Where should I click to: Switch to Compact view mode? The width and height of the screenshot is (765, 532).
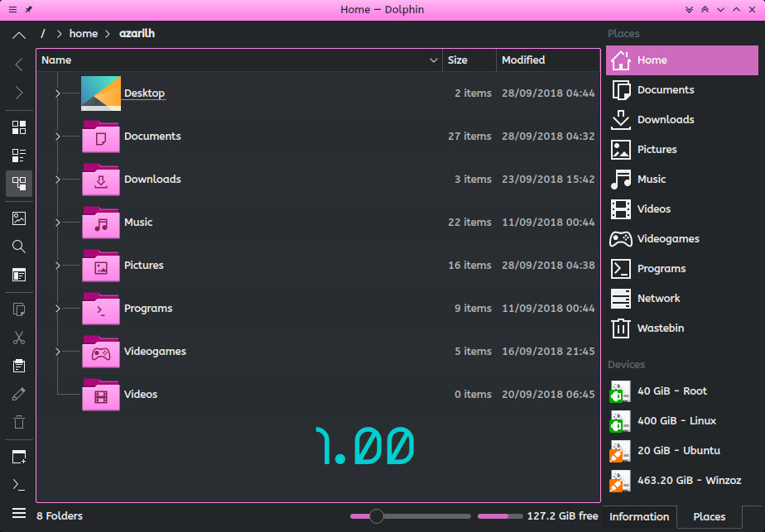pos(19,156)
